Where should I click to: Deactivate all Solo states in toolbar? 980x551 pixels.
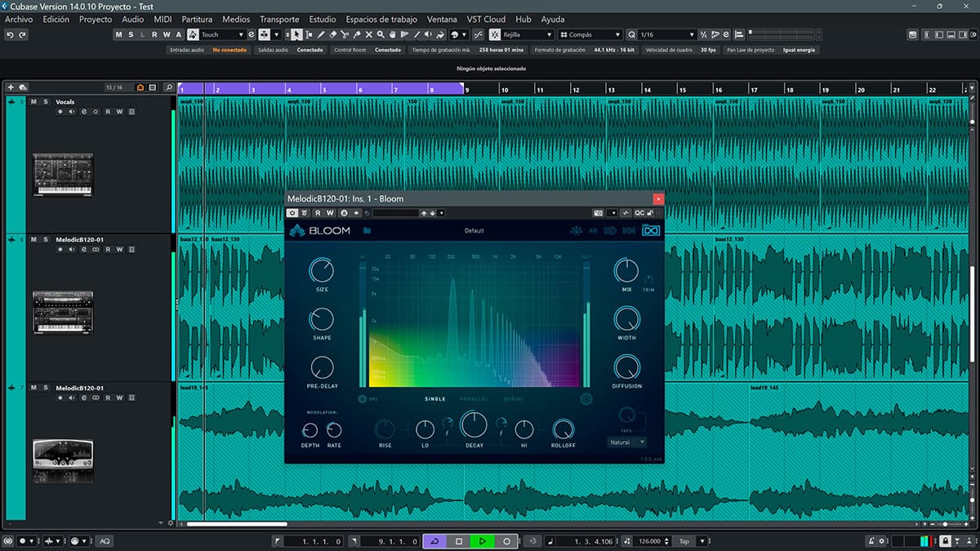[131, 35]
